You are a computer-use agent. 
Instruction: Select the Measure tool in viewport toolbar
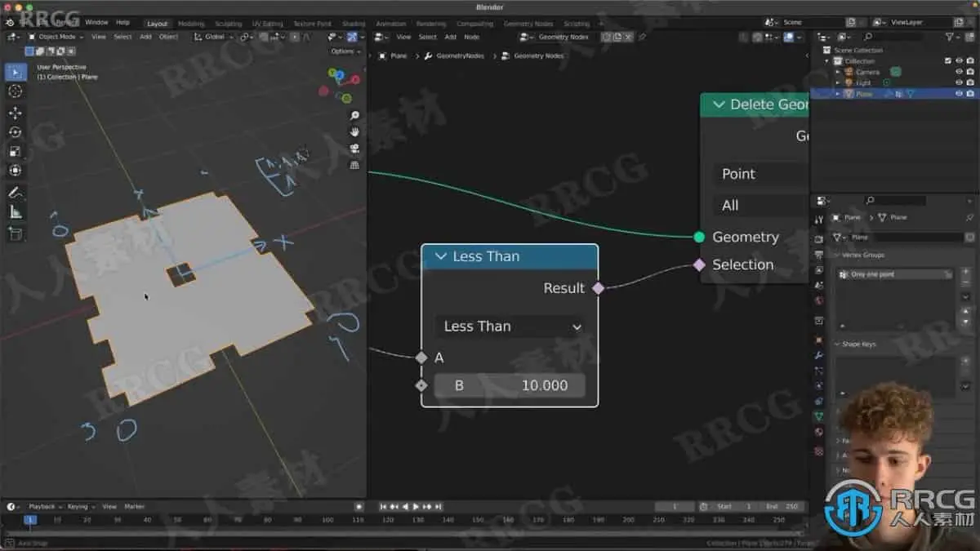coord(16,212)
